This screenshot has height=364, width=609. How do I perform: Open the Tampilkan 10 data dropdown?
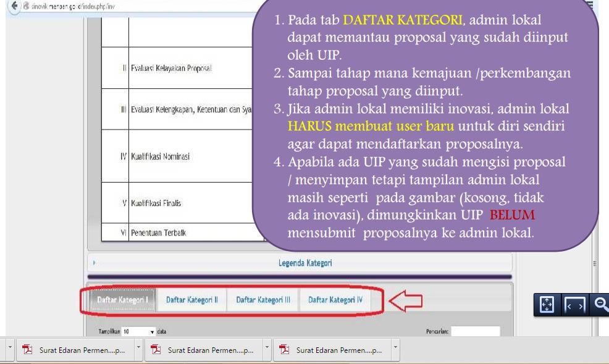(138, 331)
